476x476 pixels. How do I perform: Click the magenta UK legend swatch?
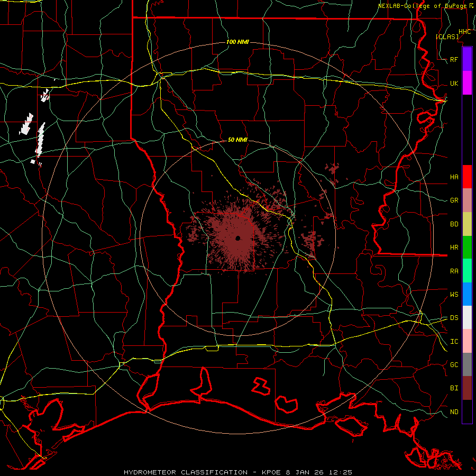click(467, 83)
